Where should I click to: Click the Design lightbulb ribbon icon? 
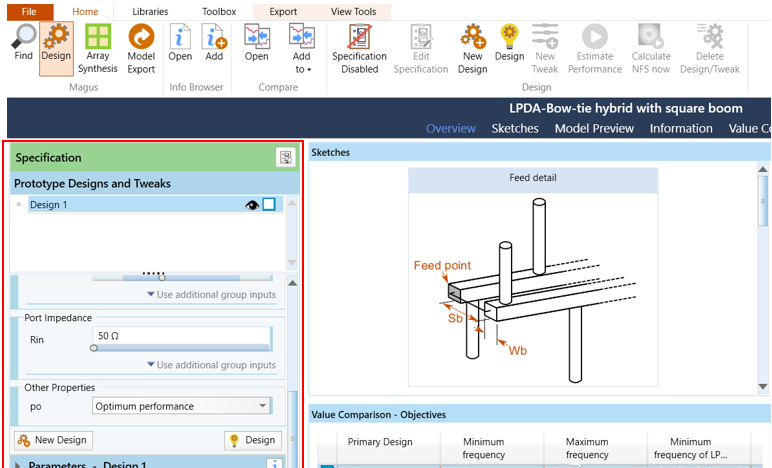point(510,37)
